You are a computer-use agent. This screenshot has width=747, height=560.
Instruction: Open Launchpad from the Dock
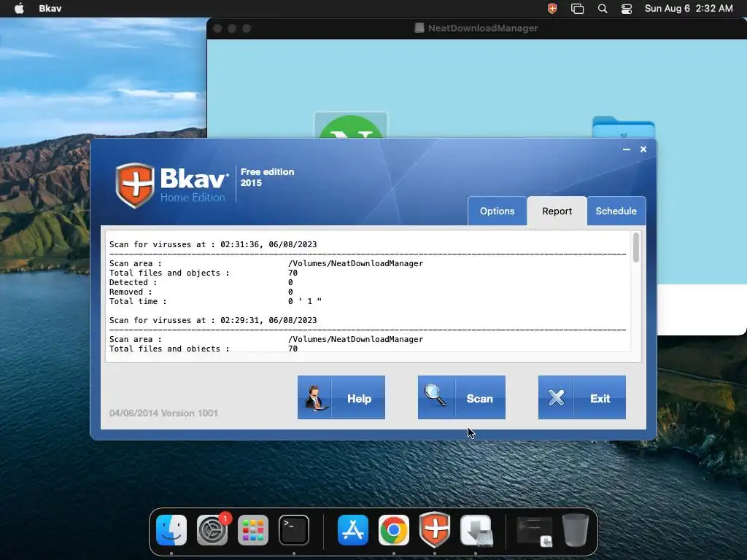click(x=253, y=530)
